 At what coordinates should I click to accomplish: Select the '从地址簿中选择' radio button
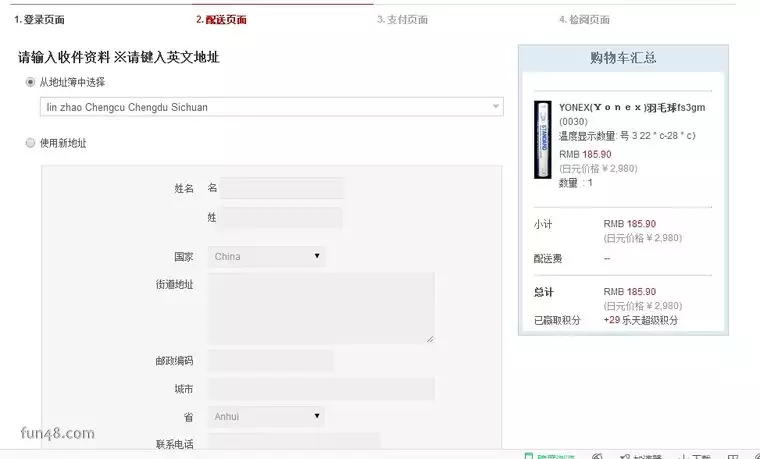[x=31, y=82]
